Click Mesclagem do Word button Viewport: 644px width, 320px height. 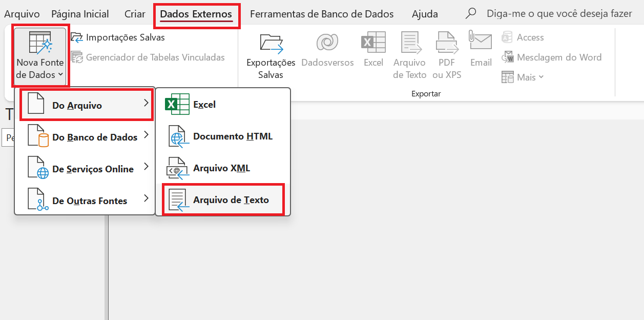tap(551, 57)
